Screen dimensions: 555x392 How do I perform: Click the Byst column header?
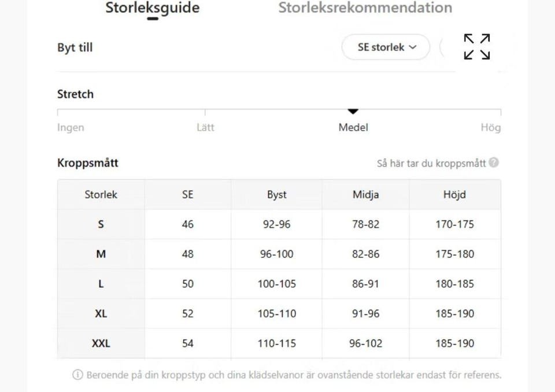(276, 195)
